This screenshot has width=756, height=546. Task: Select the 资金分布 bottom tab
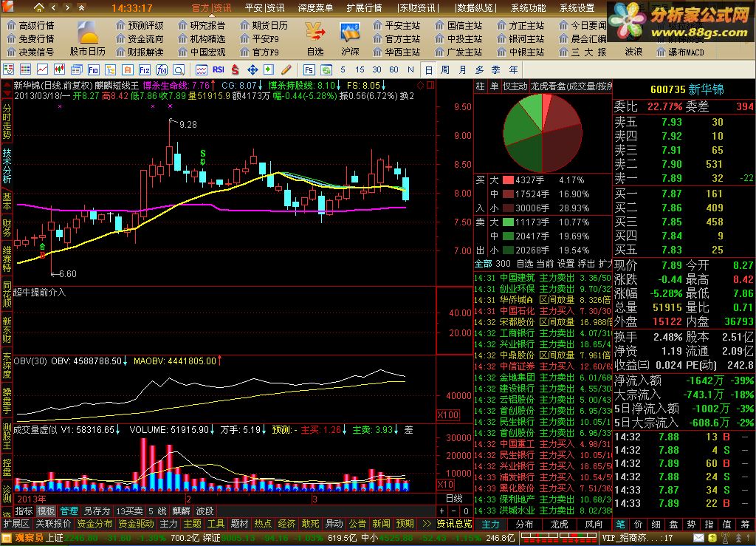94,523
